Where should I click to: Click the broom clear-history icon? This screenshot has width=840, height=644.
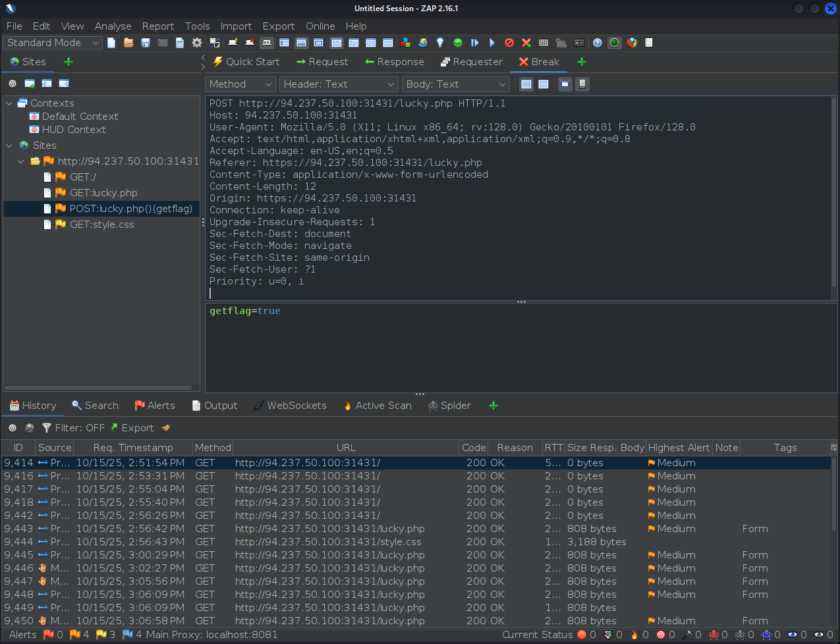tap(166, 428)
